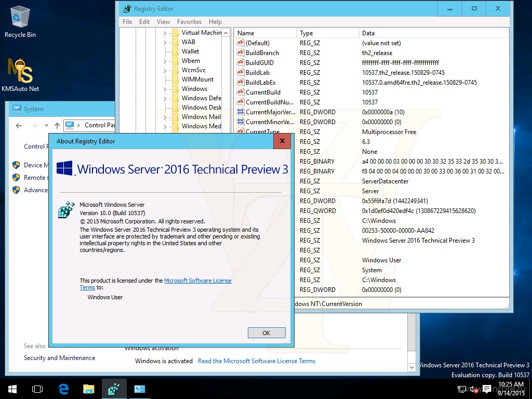Open File Explorer from the taskbar

click(x=88, y=389)
